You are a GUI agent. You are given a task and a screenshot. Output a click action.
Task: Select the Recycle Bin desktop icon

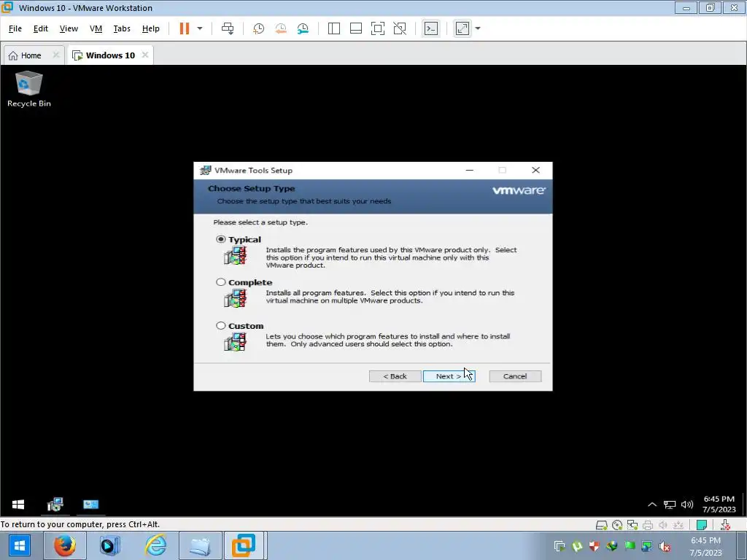pyautogui.click(x=29, y=89)
